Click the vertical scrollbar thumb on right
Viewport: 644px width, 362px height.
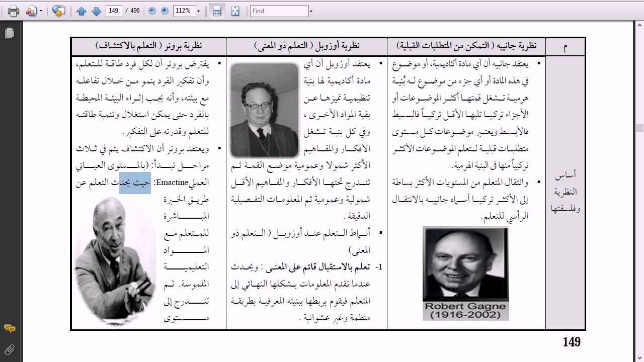(639, 128)
